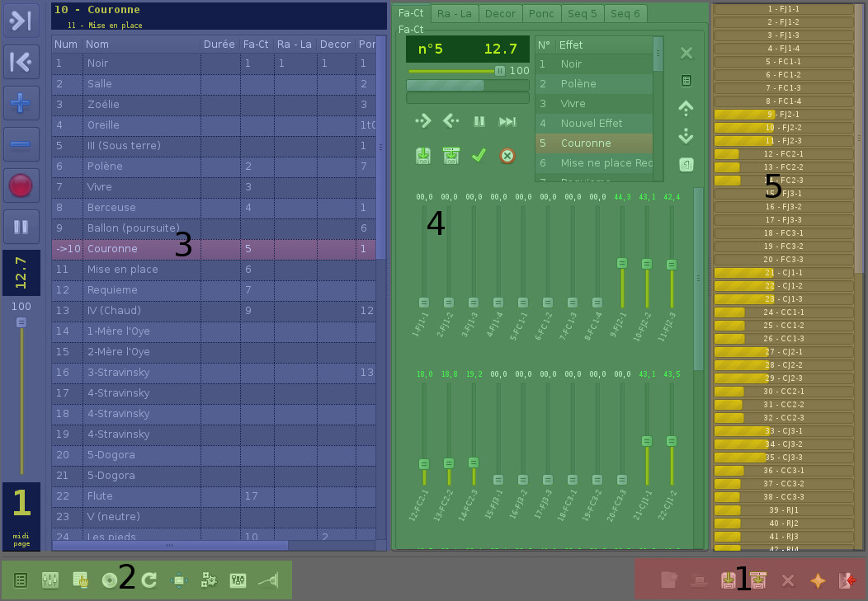Screen dimensions: 868x601
Task: Toggle the number 1 button beside effect list
Action: pos(686,164)
